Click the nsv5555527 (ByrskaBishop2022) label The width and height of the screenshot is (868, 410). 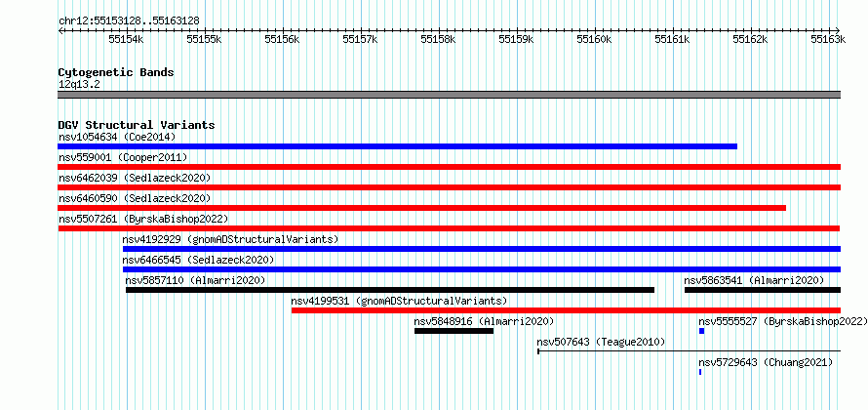tap(783, 321)
